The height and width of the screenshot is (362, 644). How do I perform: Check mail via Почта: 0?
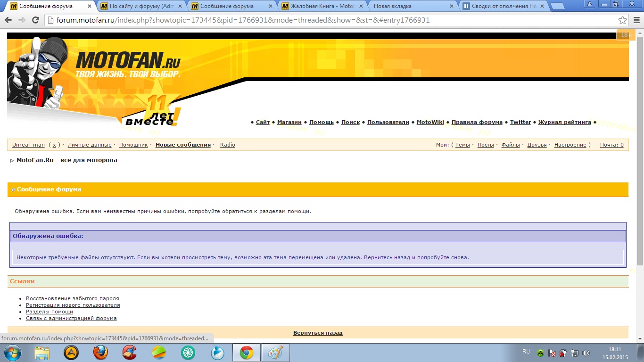pos(611,145)
